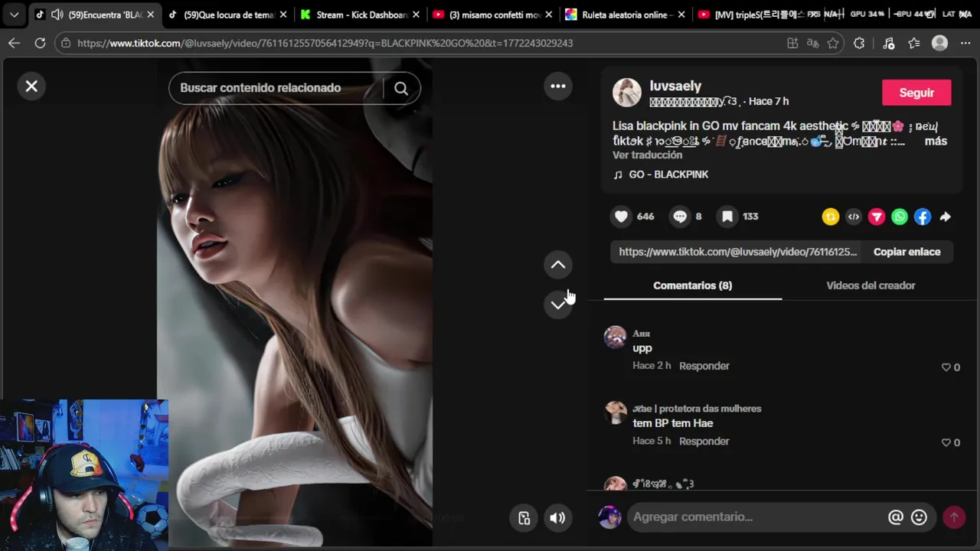Close the 'Ruleta aleatoria online' tab
Image resolution: width=980 pixels, height=551 pixels.
click(681, 15)
